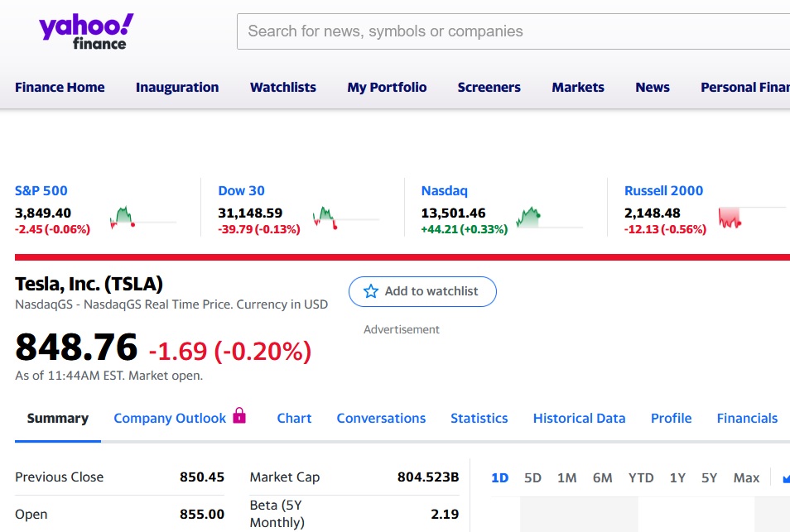
Task: Open the News menu item
Action: [653, 87]
